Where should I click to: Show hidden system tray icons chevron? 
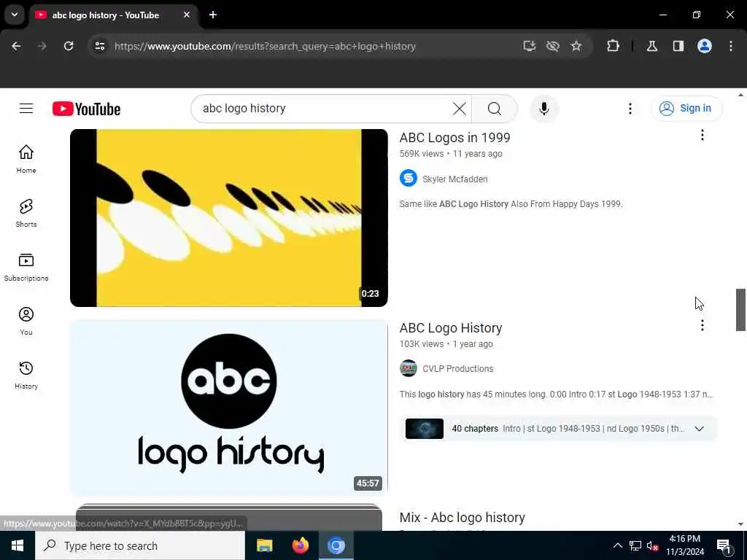coord(617,545)
